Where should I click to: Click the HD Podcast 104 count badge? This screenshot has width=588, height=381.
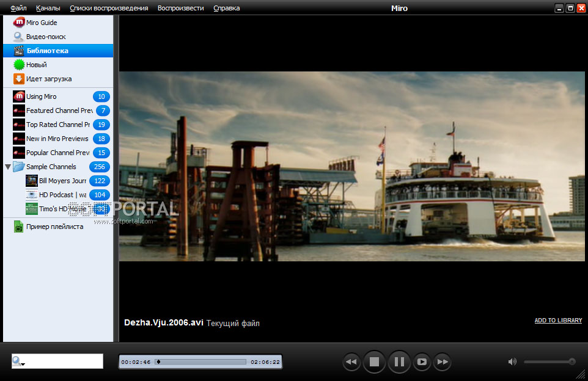tap(100, 195)
